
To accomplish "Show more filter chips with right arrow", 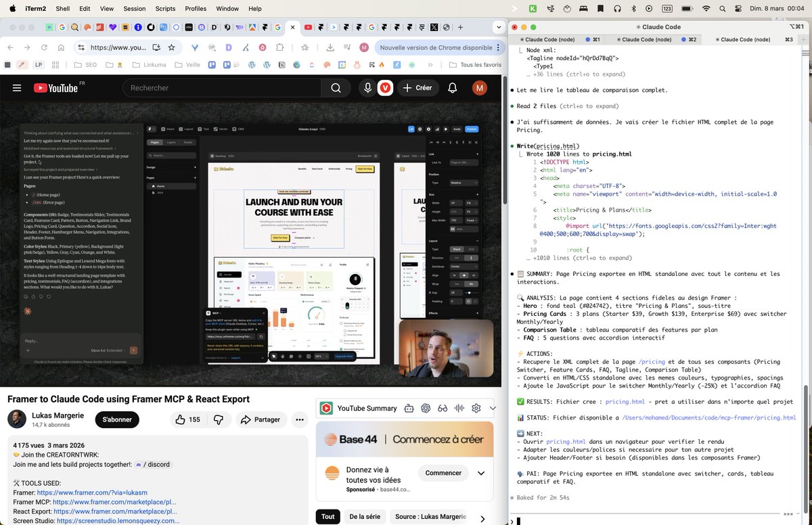I will pyautogui.click(x=482, y=518).
